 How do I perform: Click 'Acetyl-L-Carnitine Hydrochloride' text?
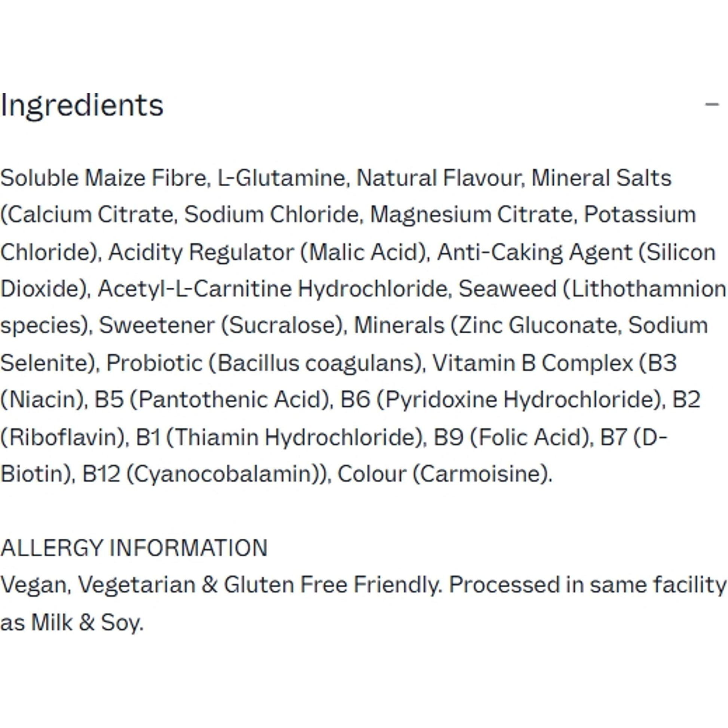tap(273, 289)
